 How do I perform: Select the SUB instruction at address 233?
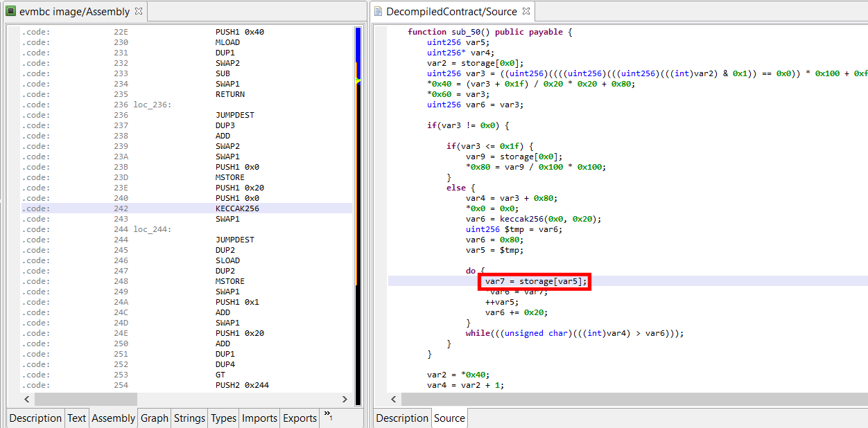[x=223, y=73]
